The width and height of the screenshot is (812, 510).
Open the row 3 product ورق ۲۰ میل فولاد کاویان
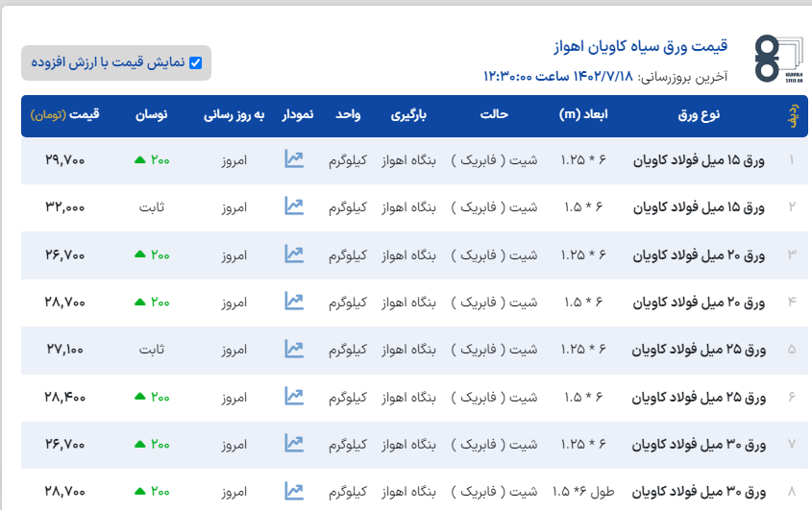[699, 255]
